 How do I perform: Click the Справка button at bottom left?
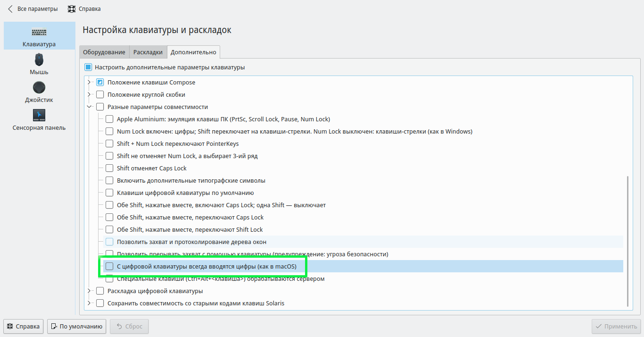point(24,326)
